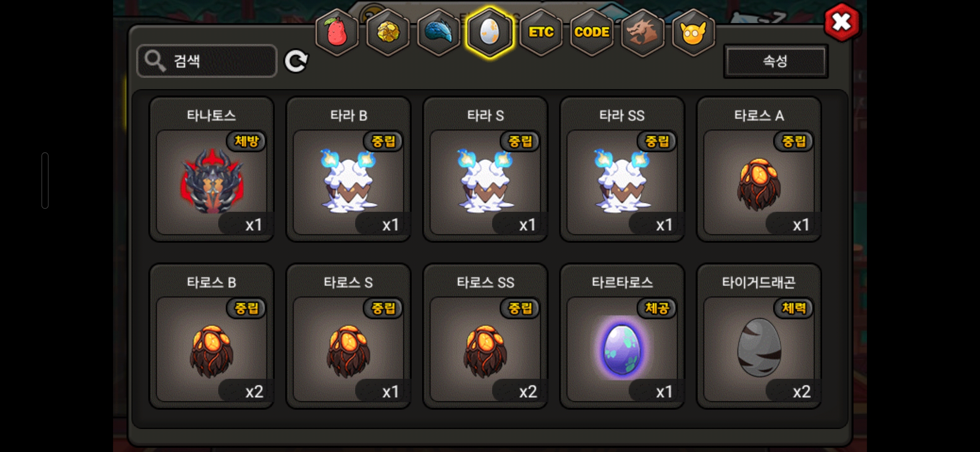Select the 타라 SS egg card
Viewport: 980px width, 452px height.
click(622, 169)
